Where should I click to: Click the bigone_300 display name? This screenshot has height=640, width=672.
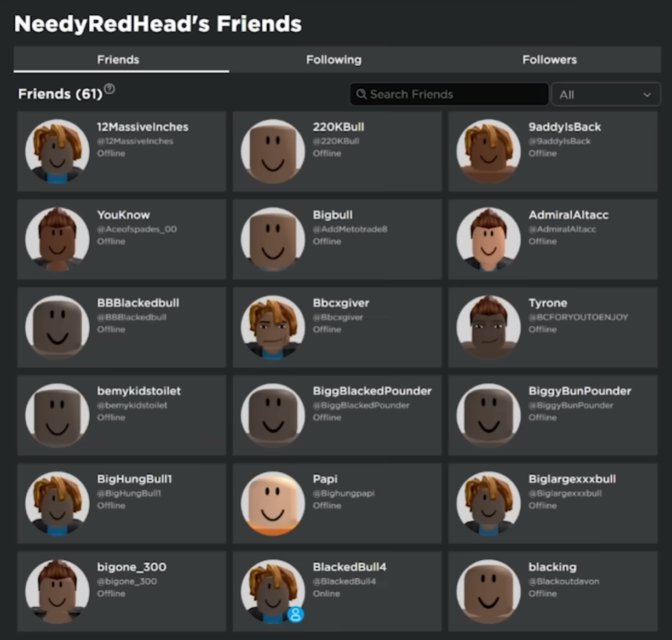[x=131, y=567]
